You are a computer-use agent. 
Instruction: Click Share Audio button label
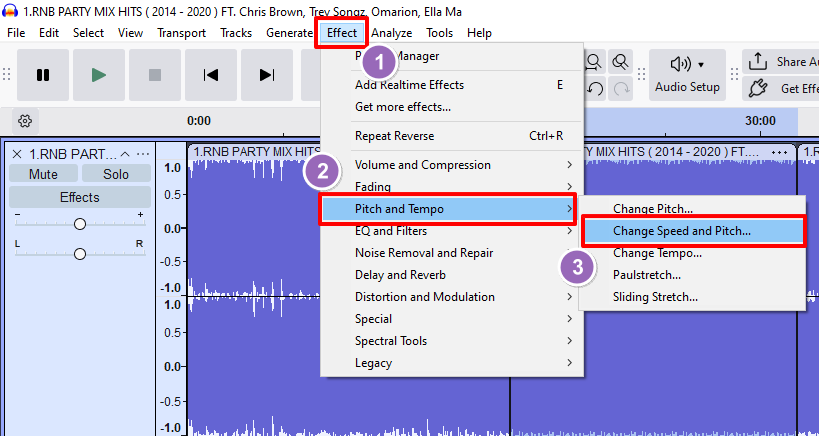[x=798, y=62]
